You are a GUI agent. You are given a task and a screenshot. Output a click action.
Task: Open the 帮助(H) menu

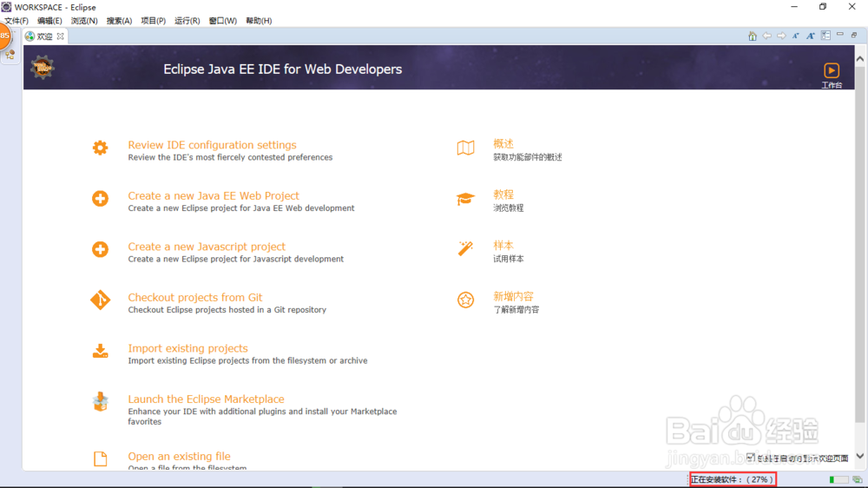pyautogui.click(x=259, y=21)
